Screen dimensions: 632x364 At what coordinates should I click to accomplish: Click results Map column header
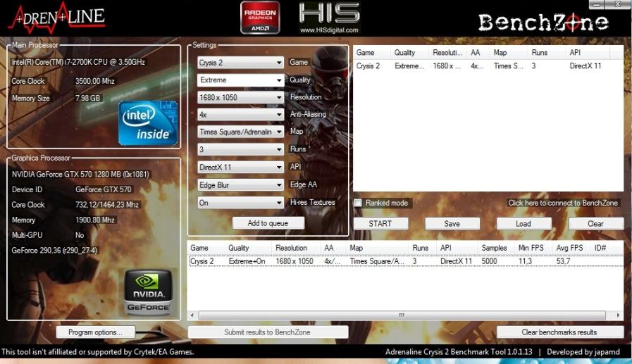click(x=377, y=248)
